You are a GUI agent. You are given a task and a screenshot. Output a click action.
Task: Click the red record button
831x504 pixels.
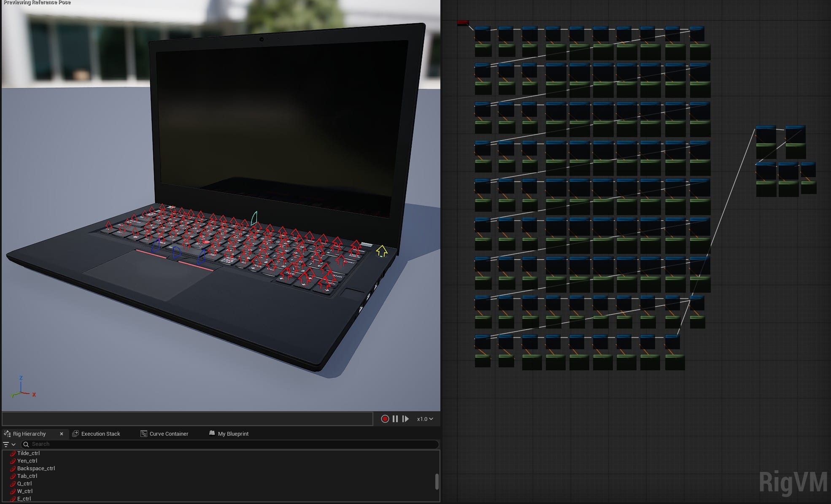(385, 419)
